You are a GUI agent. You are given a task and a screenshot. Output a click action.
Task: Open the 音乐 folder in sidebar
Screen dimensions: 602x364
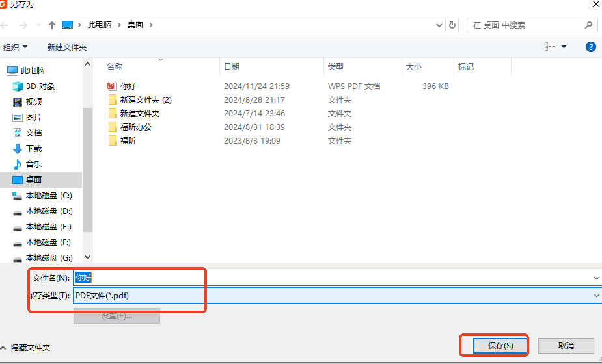pos(33,164)
